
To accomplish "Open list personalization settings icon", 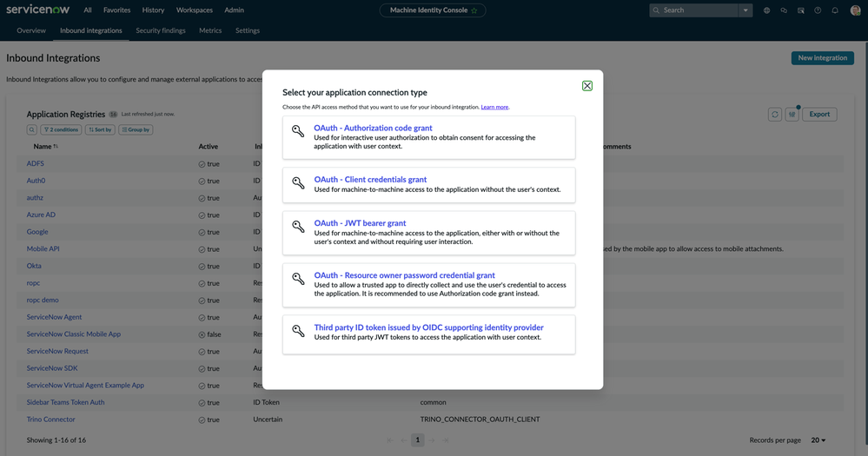I will 792,114.
